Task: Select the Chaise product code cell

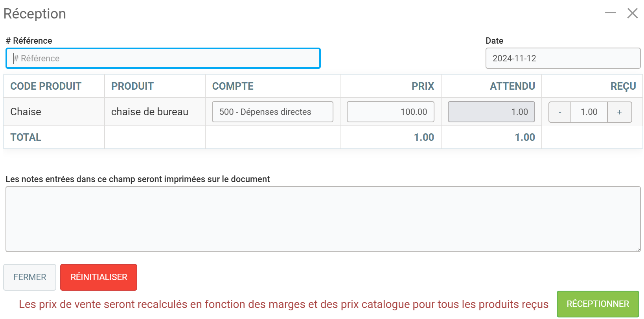Action: [x=26, y=112]
